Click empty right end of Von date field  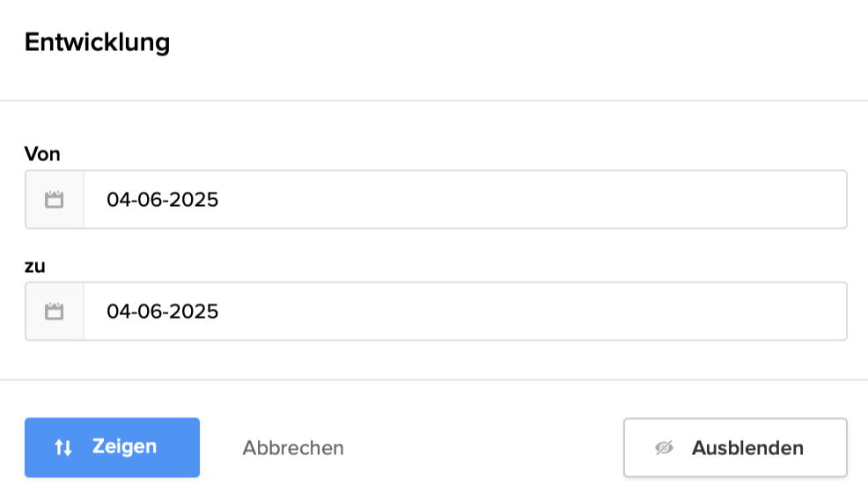[792, 200]
